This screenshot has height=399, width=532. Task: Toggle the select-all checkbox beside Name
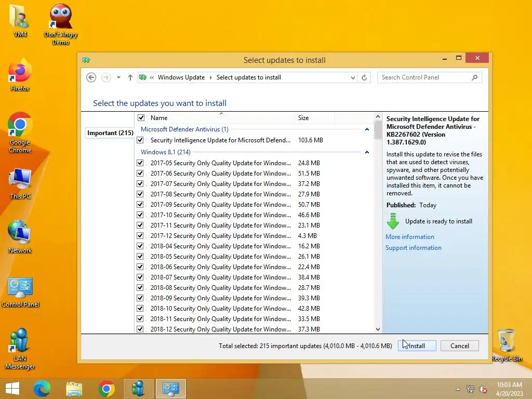141,118
